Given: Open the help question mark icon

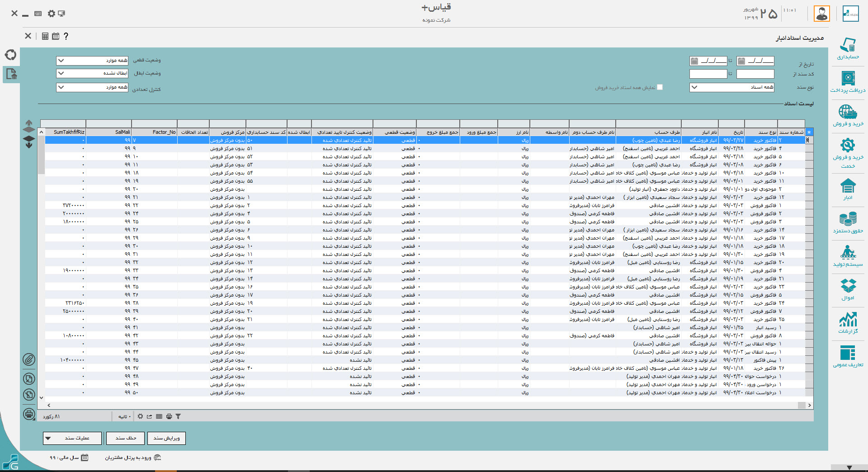Looking at the screenshot, I should [x=66, y=36].
